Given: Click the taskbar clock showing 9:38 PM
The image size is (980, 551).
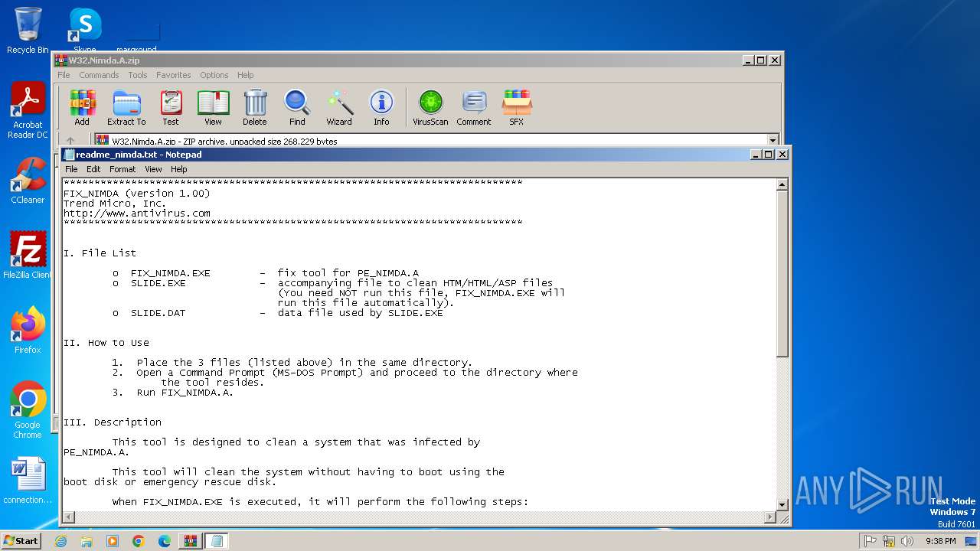Looking at the screenshot, I should pyautogui.click(x=940, y=541).
